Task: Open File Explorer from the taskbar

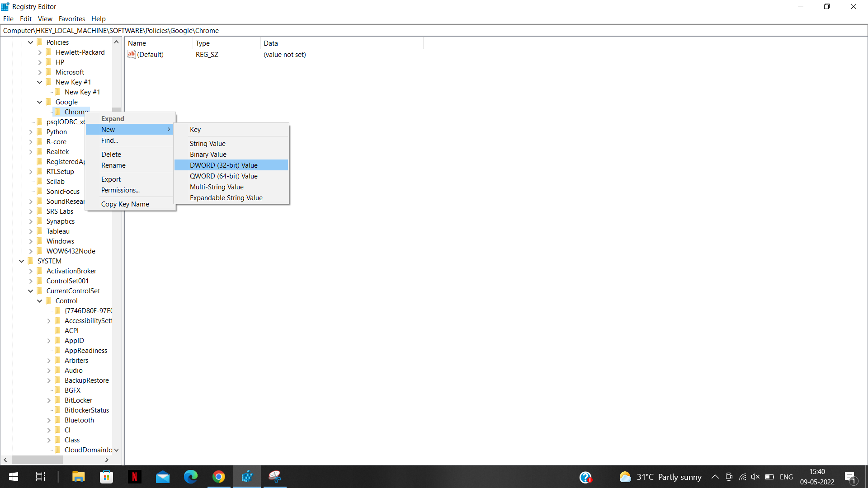Action: coord(78,477)
